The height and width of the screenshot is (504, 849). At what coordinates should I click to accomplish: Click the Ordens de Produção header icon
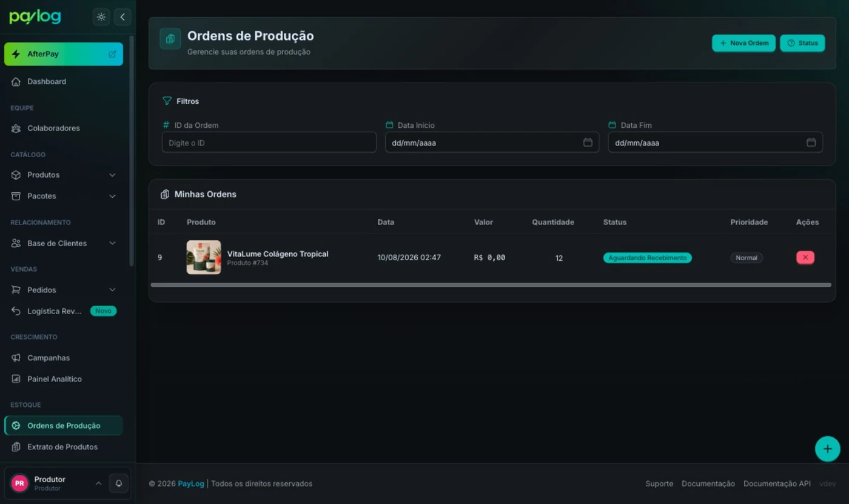[170, 39]
